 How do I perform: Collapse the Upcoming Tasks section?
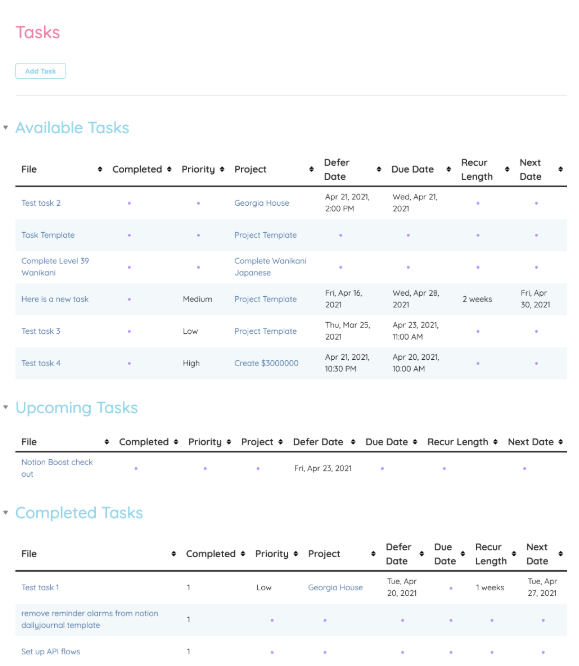tap(6, 407)
